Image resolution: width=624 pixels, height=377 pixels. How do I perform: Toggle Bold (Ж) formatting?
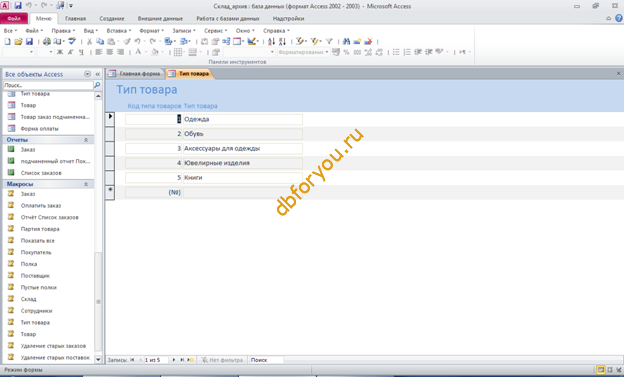point(60,52)
